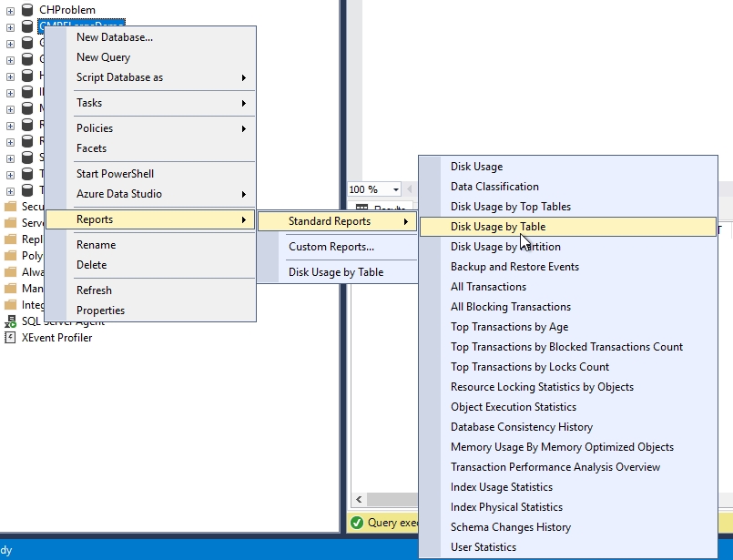Click the green Query executed status icon

359,523
